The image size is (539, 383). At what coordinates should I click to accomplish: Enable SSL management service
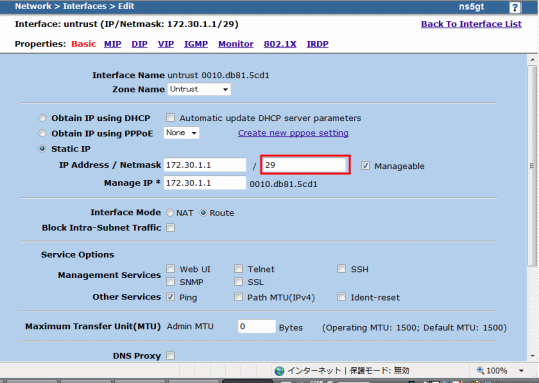click(x=238, y=282)
